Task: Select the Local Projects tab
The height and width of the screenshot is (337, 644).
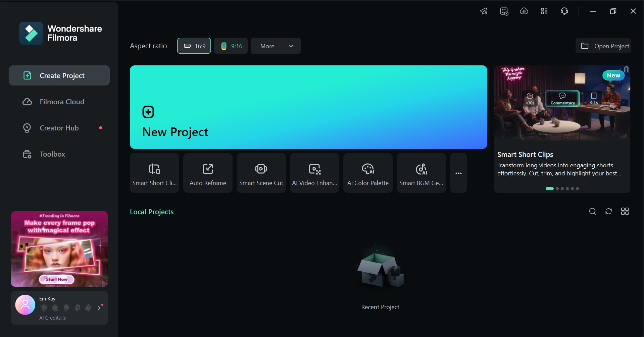Action: point(152,212)
